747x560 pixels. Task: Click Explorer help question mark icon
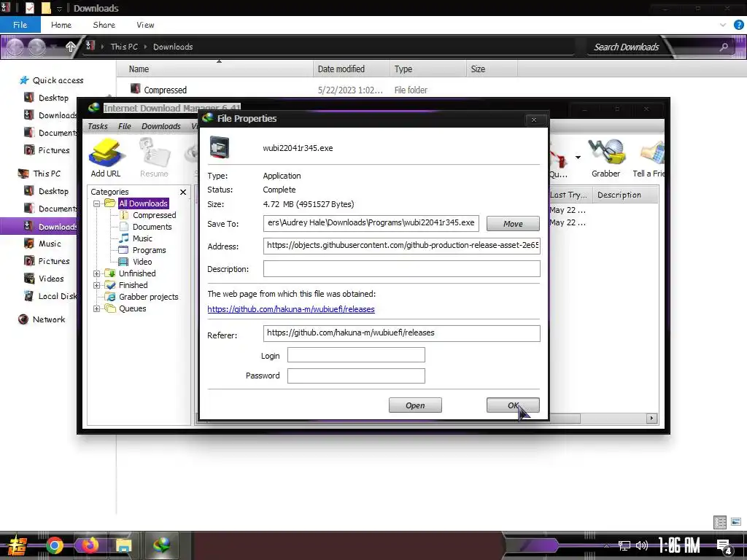(x=738, y=25)
